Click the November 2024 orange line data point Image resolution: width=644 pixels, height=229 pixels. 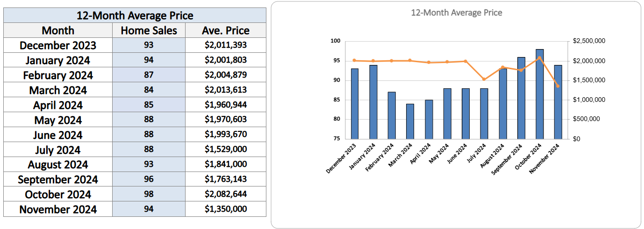pos(558,86)
